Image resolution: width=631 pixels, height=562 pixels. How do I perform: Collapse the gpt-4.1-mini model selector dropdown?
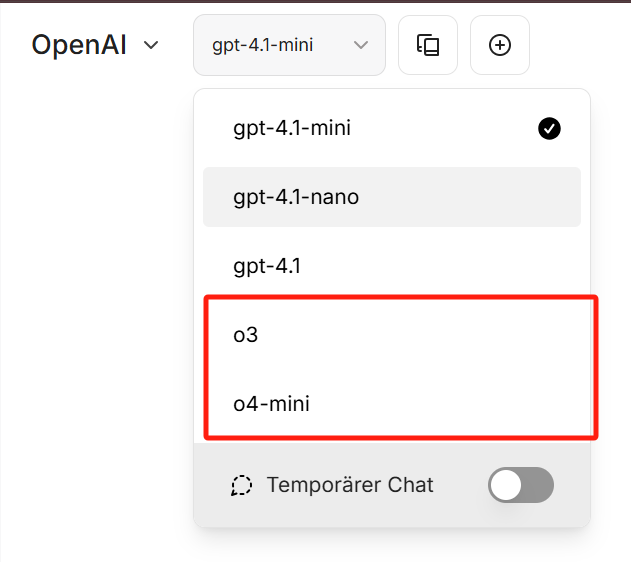(289, 45)
